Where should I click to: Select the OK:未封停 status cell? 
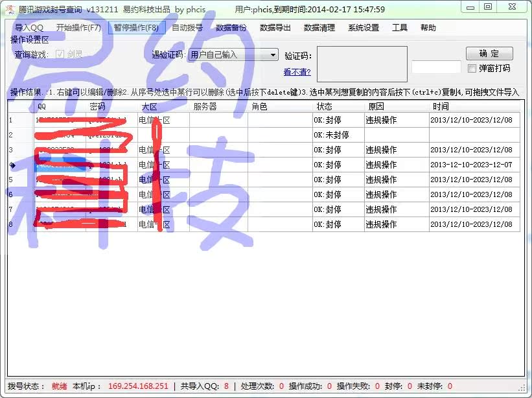pos(338,135)
